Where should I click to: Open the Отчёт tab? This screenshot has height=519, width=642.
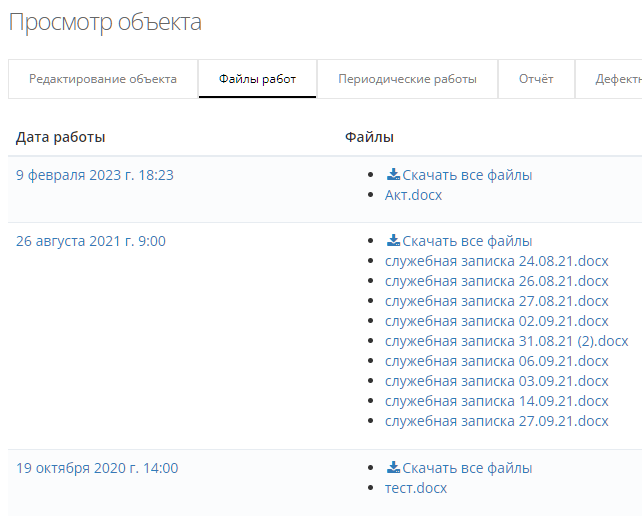(536, 79)
